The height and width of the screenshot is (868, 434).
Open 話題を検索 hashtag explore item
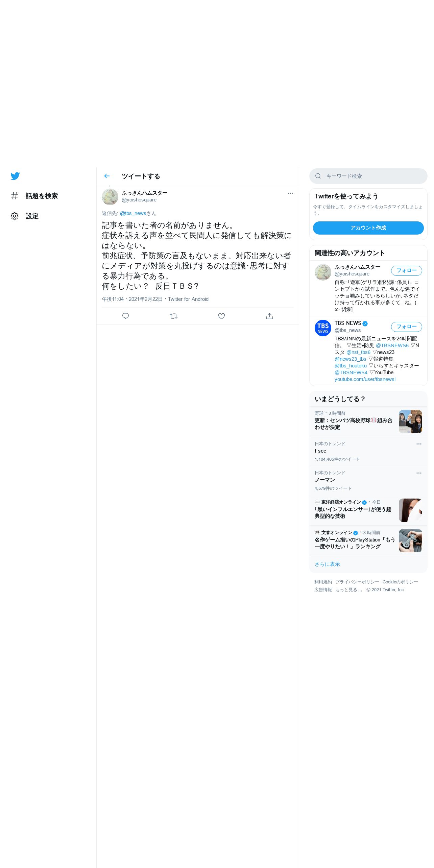tap(34, 196)
